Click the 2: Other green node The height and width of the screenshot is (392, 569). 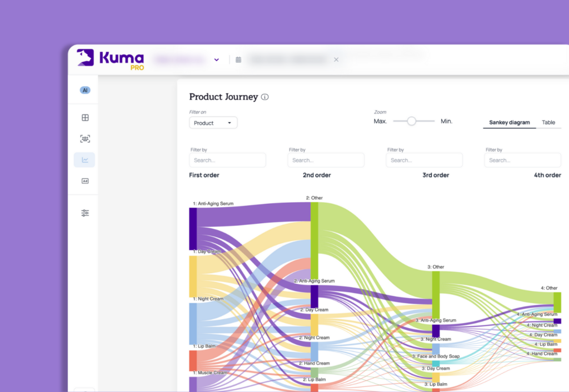(x=315, y=241)
